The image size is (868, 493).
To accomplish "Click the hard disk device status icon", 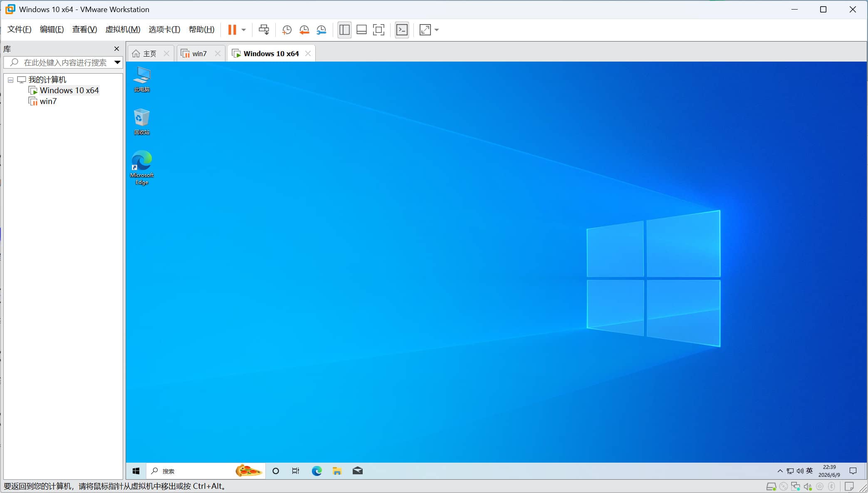I will click(x=771, y=486).
